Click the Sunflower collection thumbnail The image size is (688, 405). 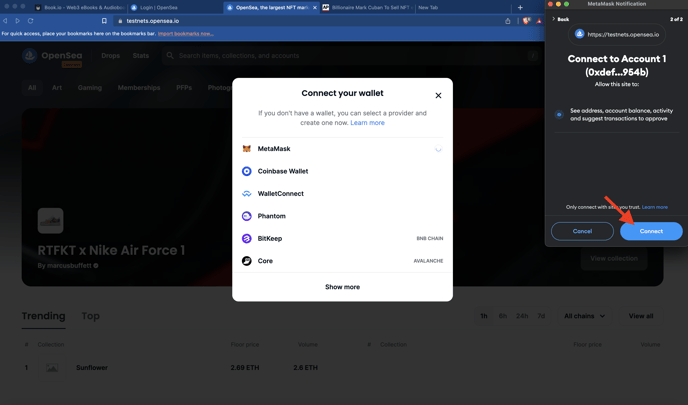tap(52, 368)
